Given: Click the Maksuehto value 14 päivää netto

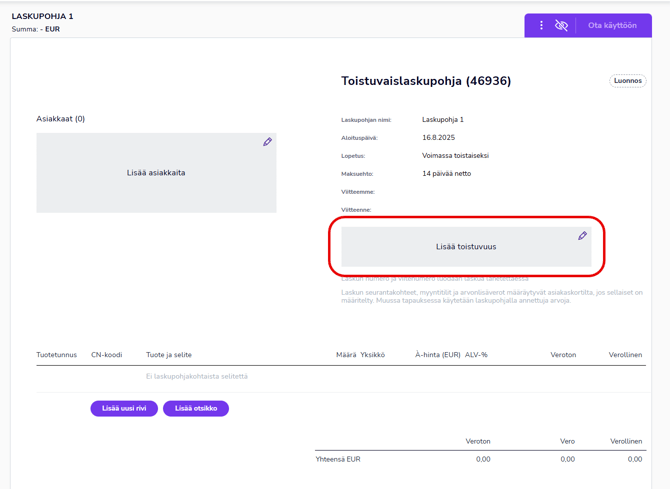Looking at the screenshot, I should [446, 174].
